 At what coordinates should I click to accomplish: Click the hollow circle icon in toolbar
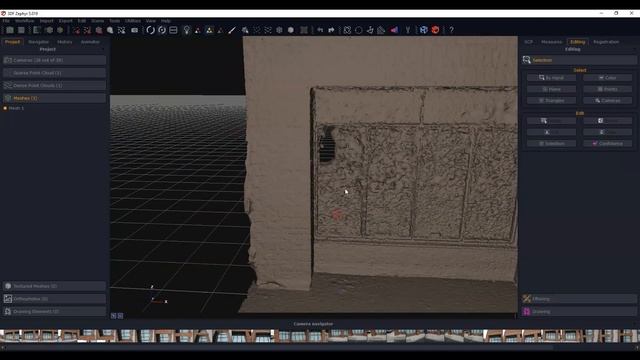pyautogui.click(x=358, y=30)
